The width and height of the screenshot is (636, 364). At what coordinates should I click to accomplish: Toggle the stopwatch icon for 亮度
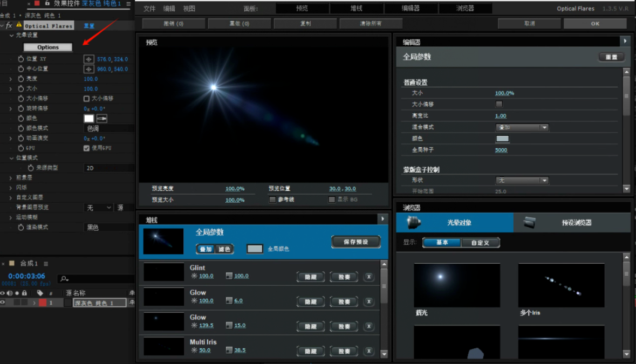tap(21, 79)
